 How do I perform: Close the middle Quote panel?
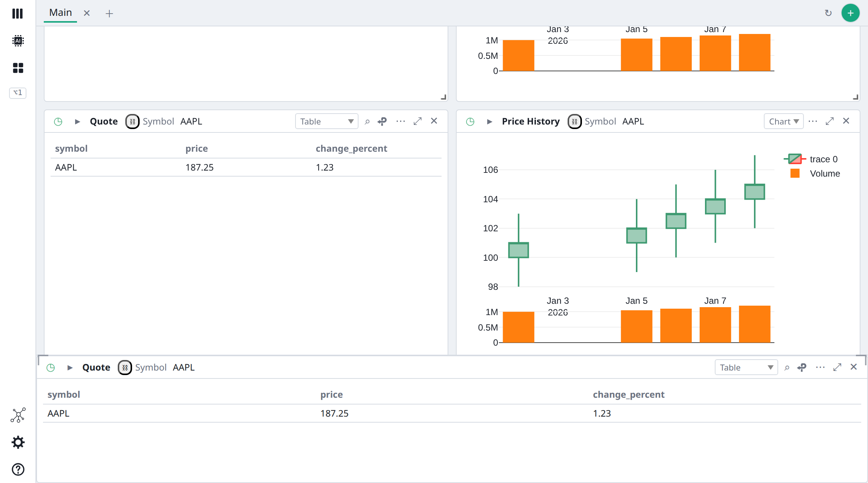point(434,121)
